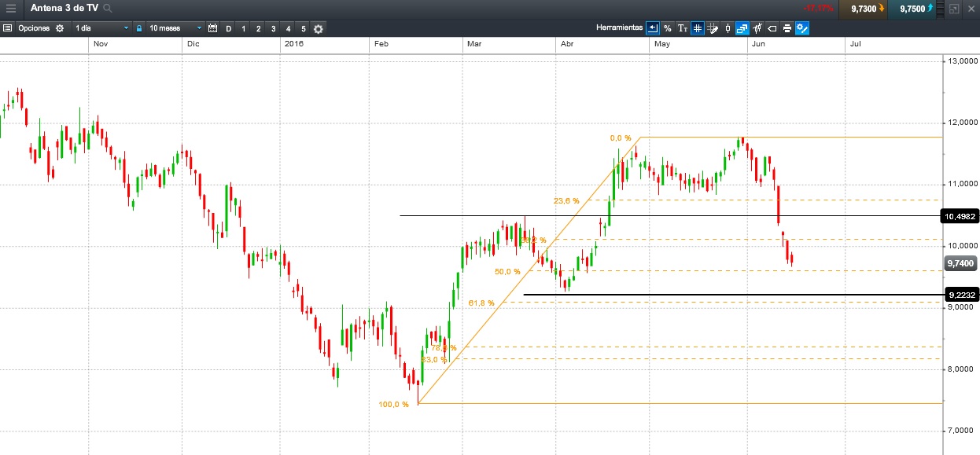Click the -17,17% change value
Screen dimensions: 980x455
coord(819,9)
